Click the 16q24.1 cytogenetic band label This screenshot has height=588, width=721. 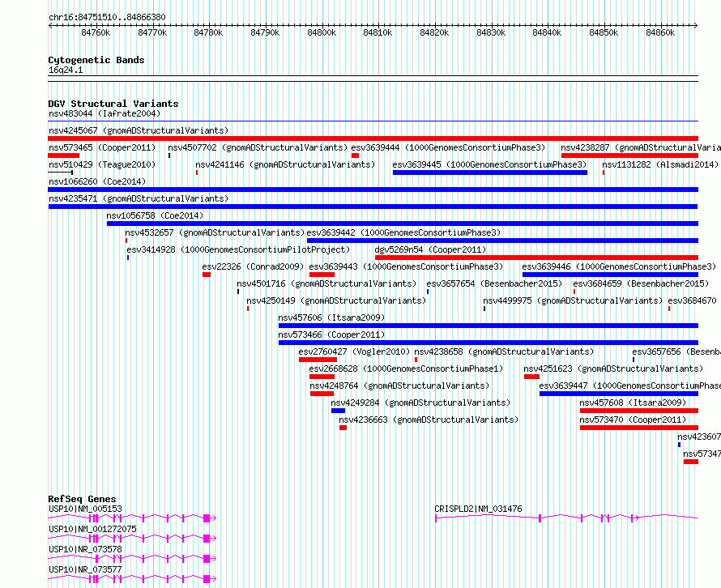pos(66,70)
